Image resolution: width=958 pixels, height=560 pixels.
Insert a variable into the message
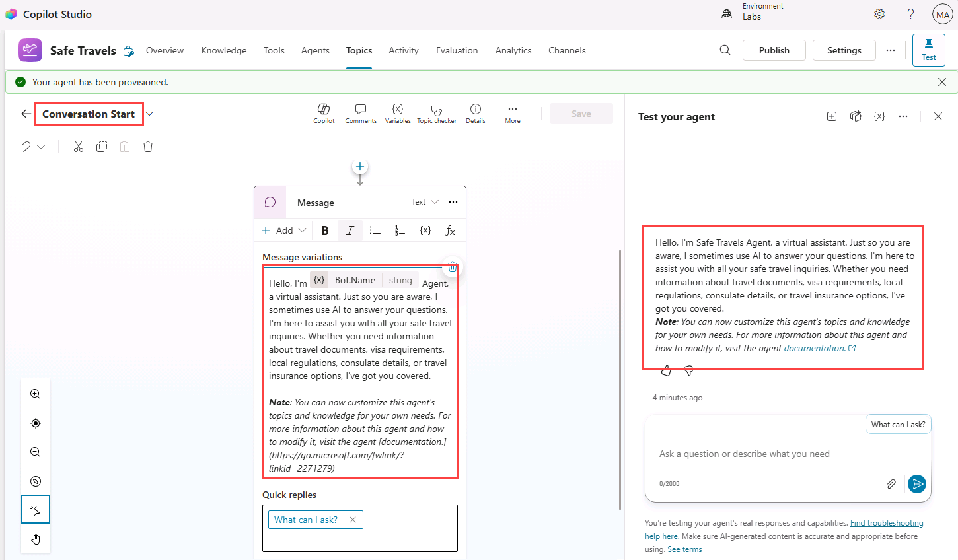coord(425,230)
